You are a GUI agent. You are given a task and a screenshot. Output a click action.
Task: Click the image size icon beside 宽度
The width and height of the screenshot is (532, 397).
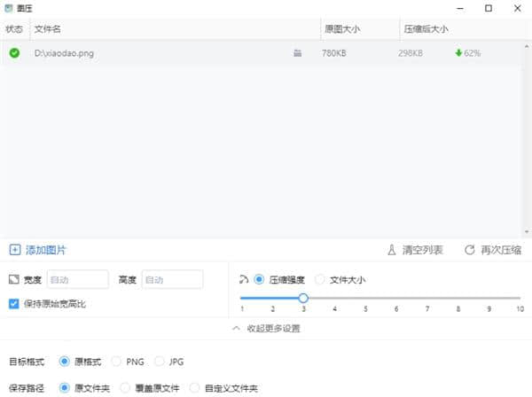13,280
